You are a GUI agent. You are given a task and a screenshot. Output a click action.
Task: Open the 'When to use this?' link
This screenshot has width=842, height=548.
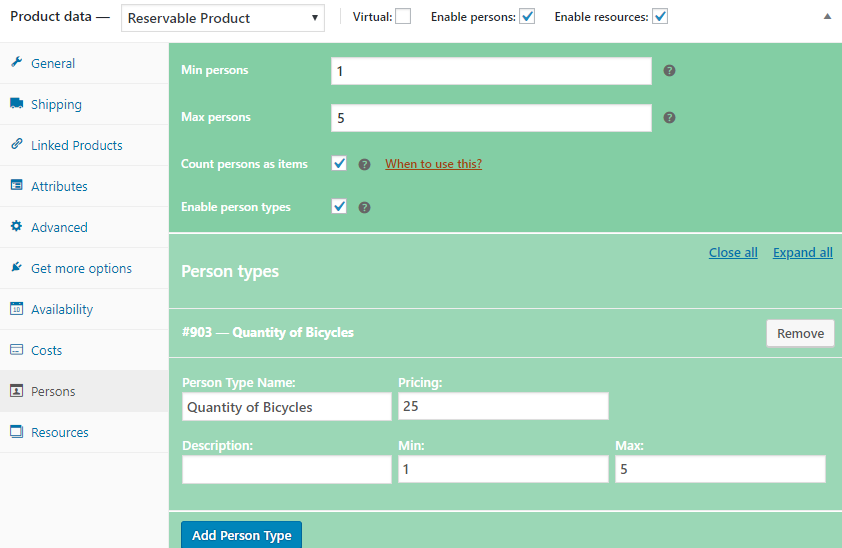coord(433,164)
